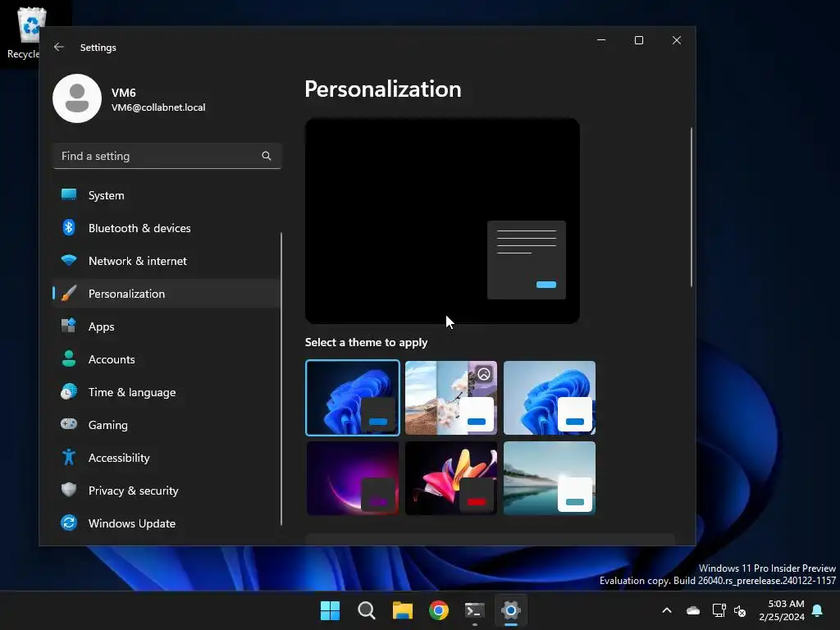Click the VM6@collabnet.local account email
Viewport: 840px width, 630px height.
coord(158,107)
